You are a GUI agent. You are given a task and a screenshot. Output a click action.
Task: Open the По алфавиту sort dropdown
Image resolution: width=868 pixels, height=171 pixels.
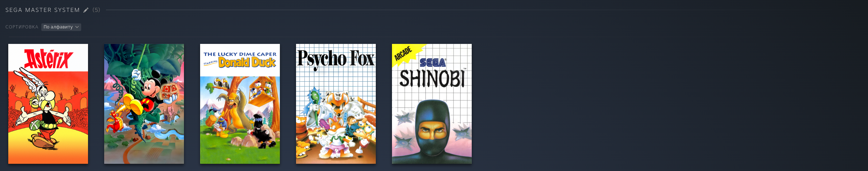(61, 27)
